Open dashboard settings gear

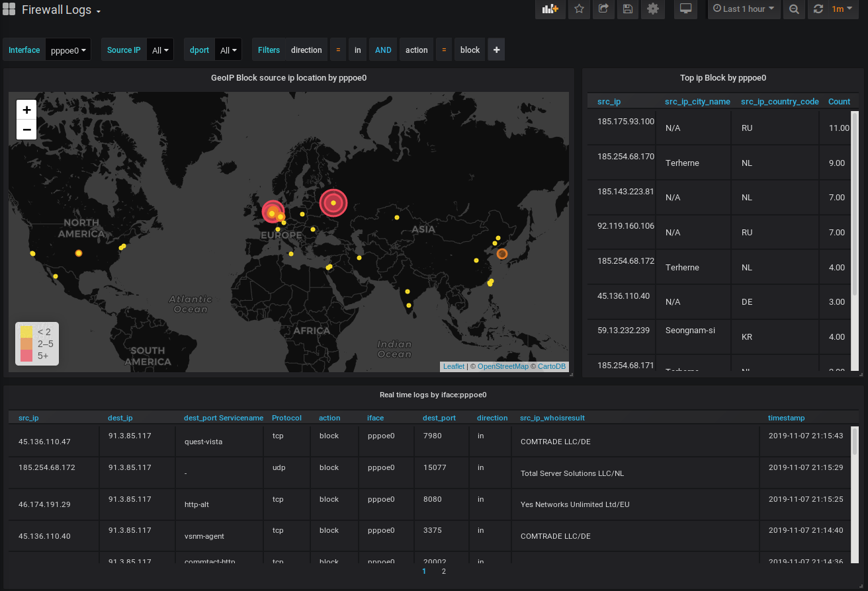coord(653,9)
